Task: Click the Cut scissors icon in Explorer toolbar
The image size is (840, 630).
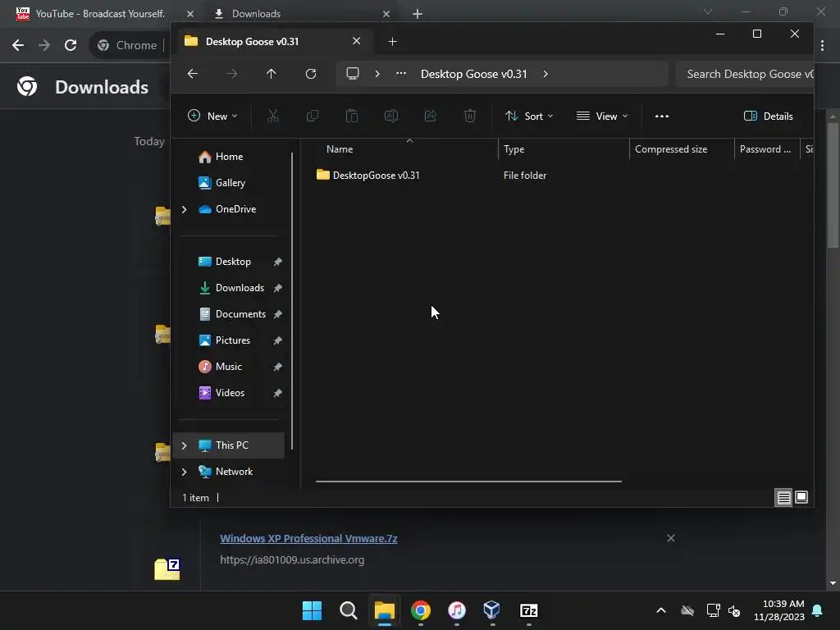Action: [x=272, y=116]
